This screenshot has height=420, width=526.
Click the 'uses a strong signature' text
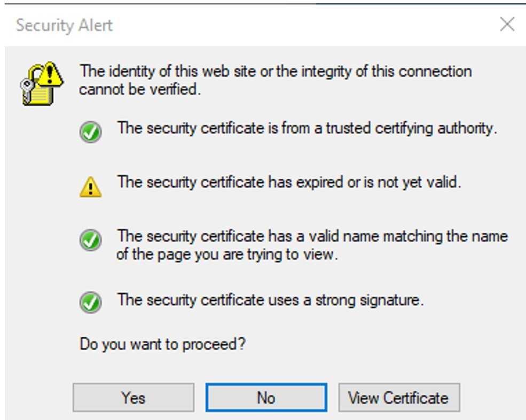pyautogui.click(x=346, y=300)
